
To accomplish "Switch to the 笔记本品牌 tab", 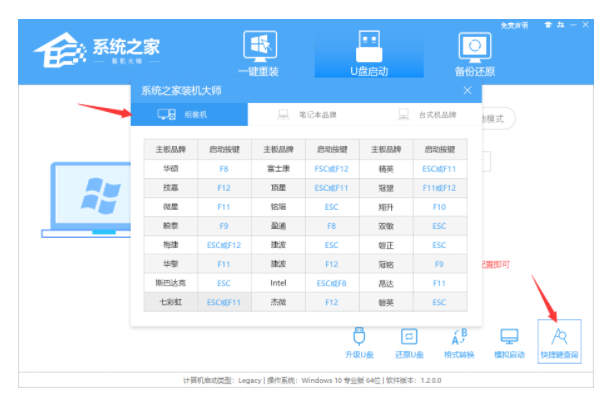I will [x=307, y=114].
